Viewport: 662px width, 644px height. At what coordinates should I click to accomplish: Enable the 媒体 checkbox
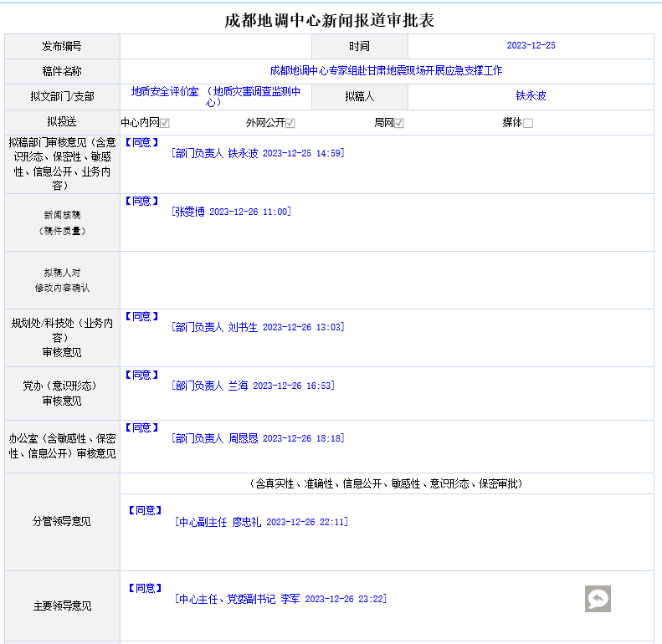pos(527,123)
